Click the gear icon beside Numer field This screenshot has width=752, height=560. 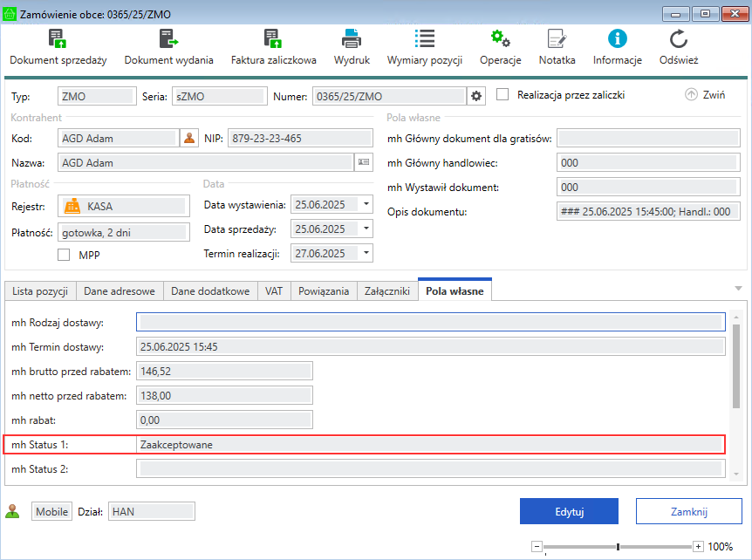(x=476, y=96)
